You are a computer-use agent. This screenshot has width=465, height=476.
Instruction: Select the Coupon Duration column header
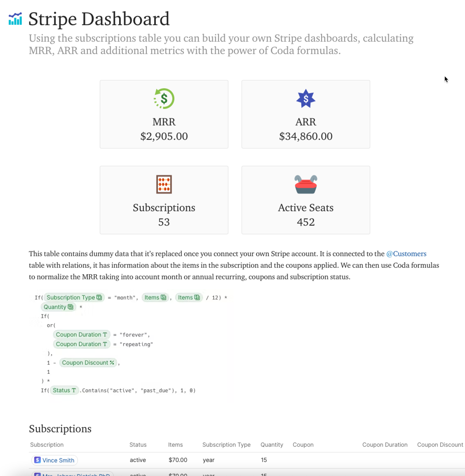click(x=384, y=444)
